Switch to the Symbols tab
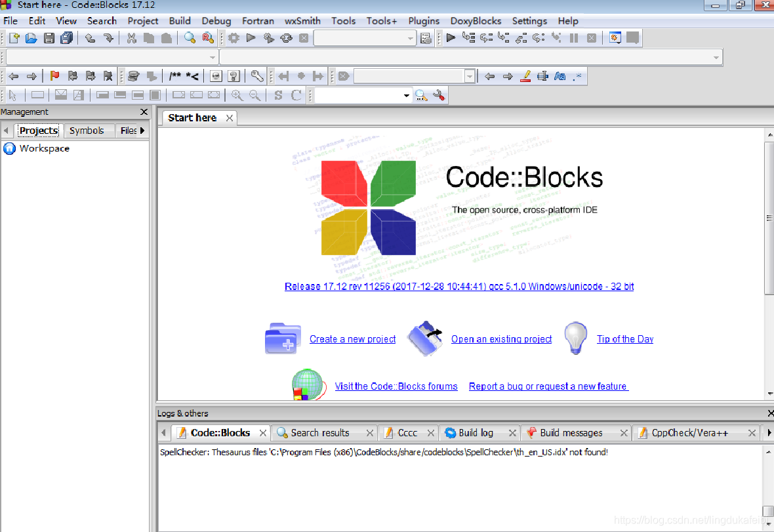 (x=87, y=131)
